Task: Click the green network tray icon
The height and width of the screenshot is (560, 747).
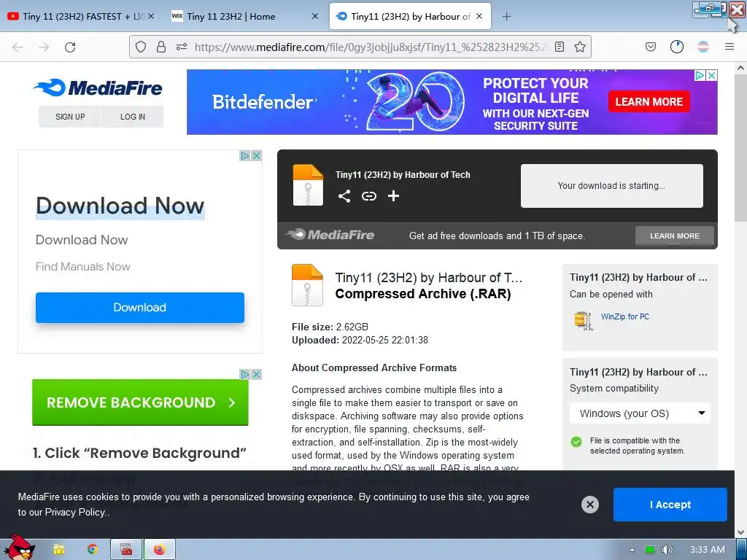Action: pos(650,550)
